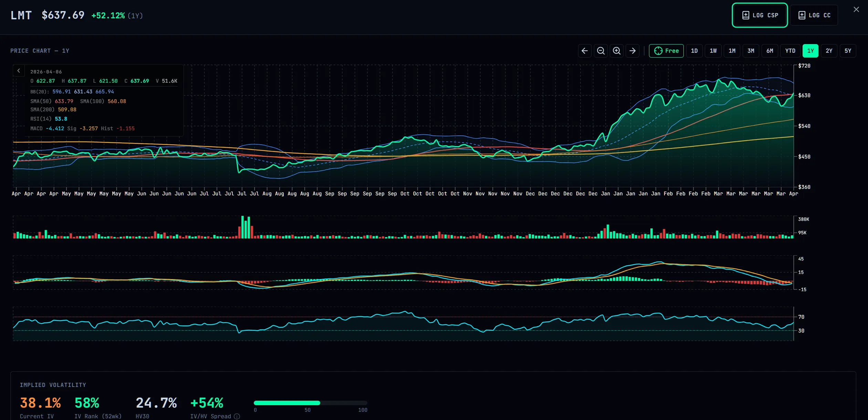The height and width of the screenshot is (420, 868).
Task: Select the 5Y timeframe
Action: click(848, 51)
